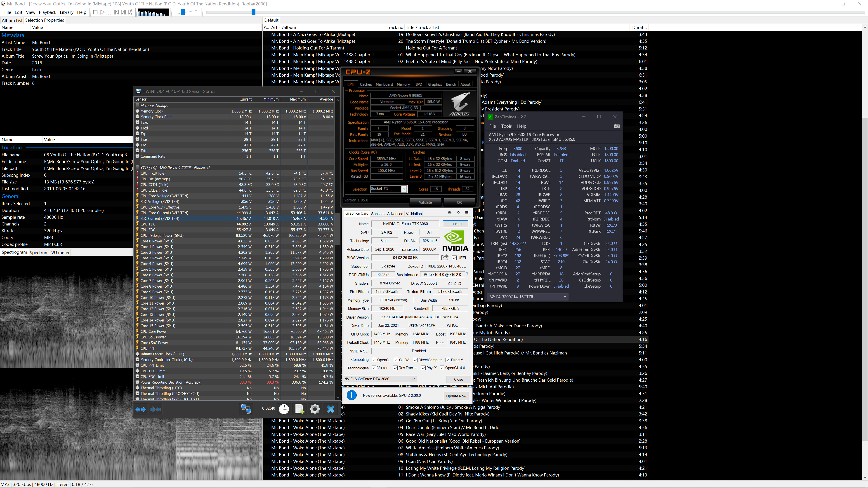Viewport: 868px width, 488px height.
Task: Reset the HWiNFO elapsed-time clock
Action: pyautogui.click(x=284, y=409)
